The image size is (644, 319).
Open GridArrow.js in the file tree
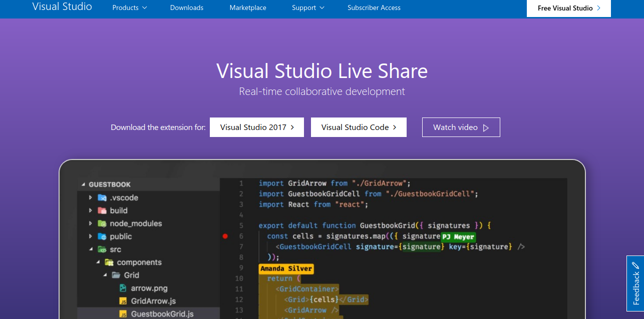[153, 301]
